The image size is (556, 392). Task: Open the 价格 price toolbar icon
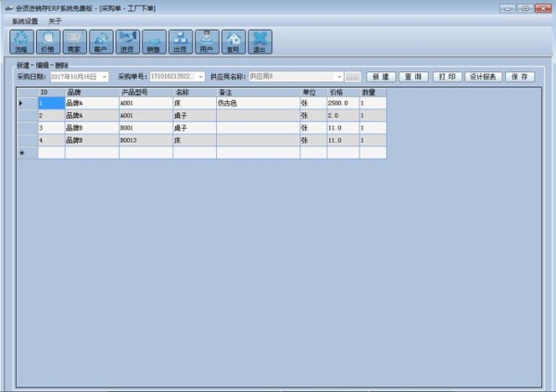click(48, 42)
